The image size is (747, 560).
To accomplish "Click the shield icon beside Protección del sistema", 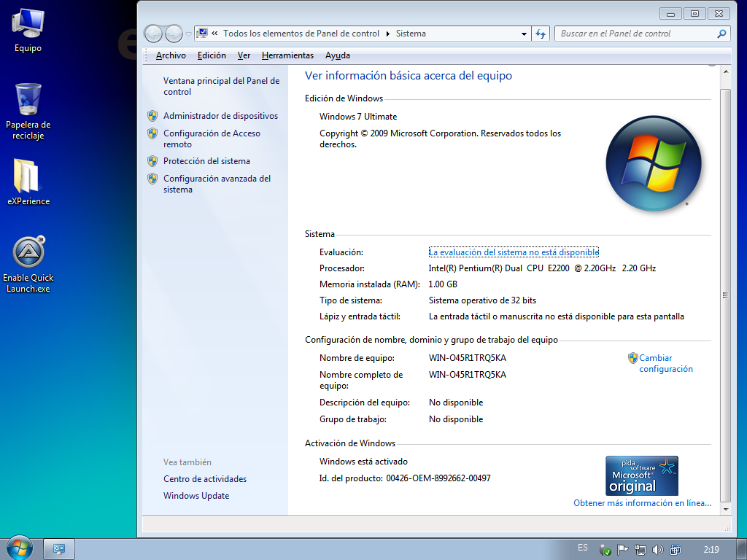I will (152, 161).
